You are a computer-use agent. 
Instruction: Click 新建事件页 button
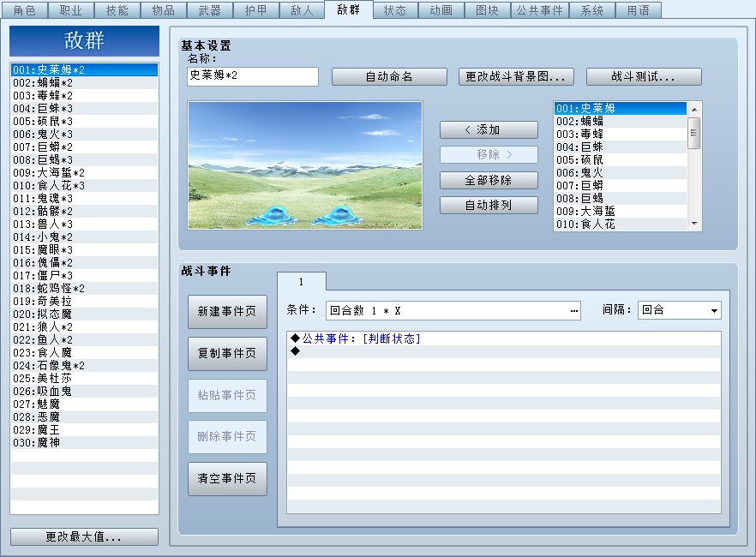click(227, 312)
